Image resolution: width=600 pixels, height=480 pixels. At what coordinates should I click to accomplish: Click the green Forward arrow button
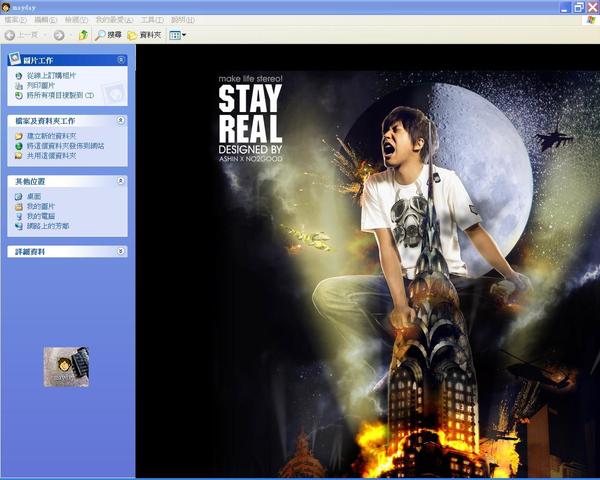click(59, 35)
